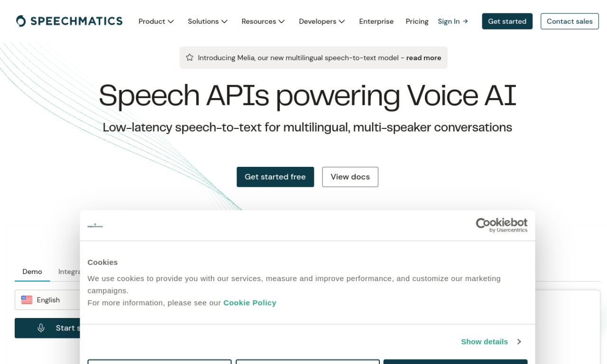Expand Show details in cookie dialog
The width and height of the screenshot is (607, 364).
pos(491,342)
